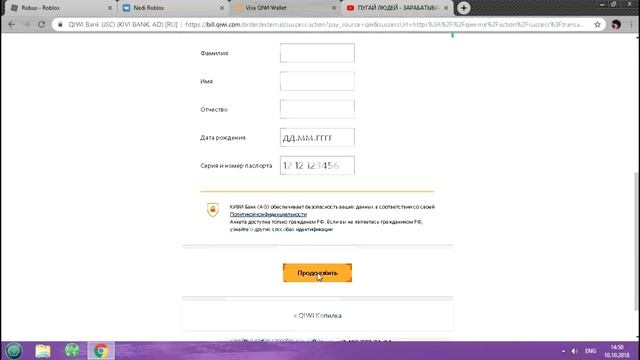
Task: Open File Explorer from the taskbar
Action: click(43, 351)
